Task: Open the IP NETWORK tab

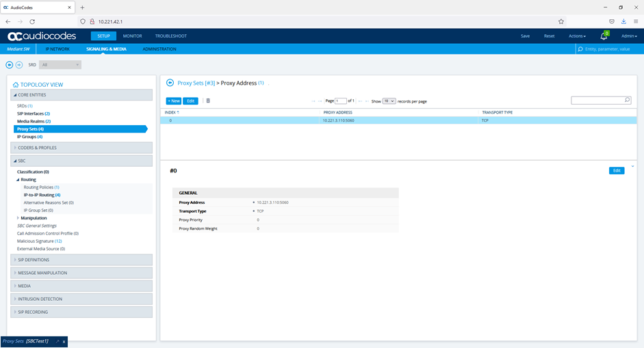Action: coord(57,49)
